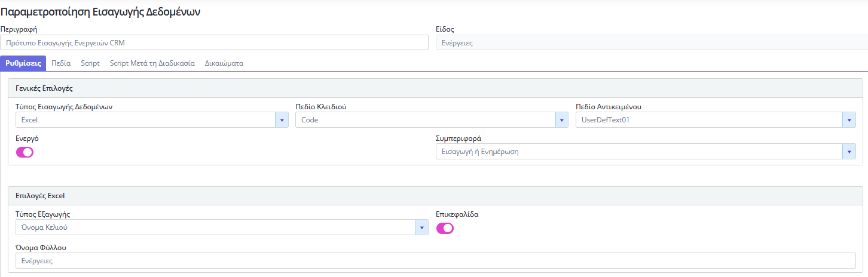Expand the Τύπος Εξαγωγής dropdown arrow
868x277 pixels.
point(422,227)
